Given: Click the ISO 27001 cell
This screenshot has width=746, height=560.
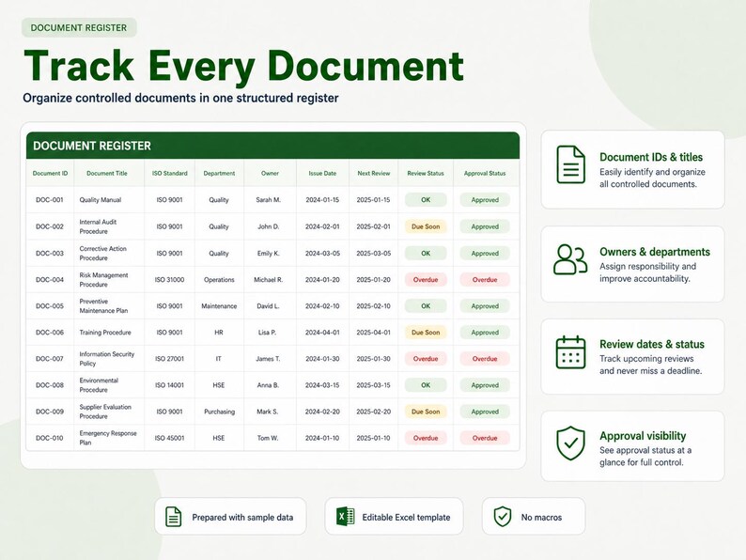Looking at the screenshot, I should click(x=169, y=359).
